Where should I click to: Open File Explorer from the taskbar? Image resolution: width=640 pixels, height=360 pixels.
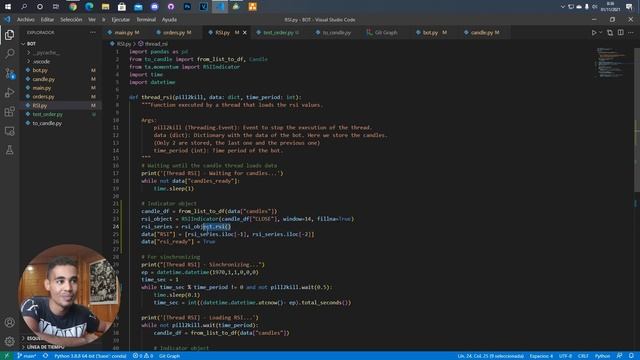(x=105, y=7)
